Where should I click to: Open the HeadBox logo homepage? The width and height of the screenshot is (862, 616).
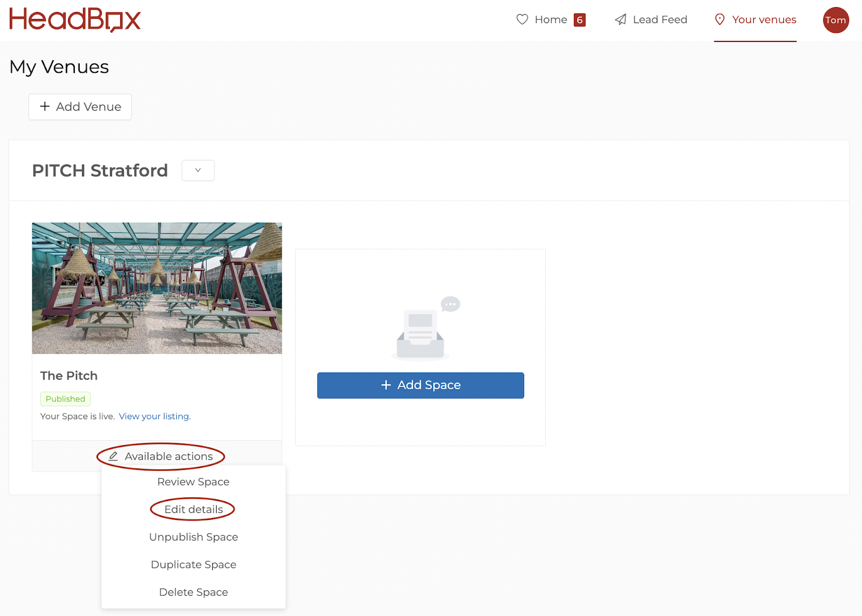pyautogui.click(x=75, y=20)
